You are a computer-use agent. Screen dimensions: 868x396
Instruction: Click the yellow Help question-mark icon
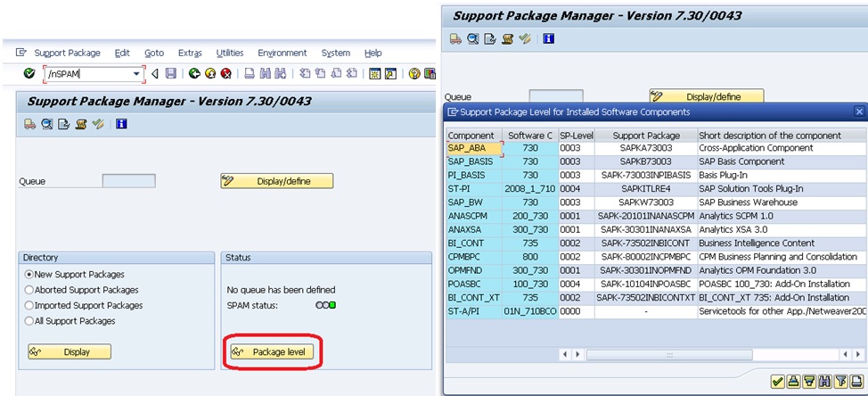pyautogui.click(x=414, y=73)
